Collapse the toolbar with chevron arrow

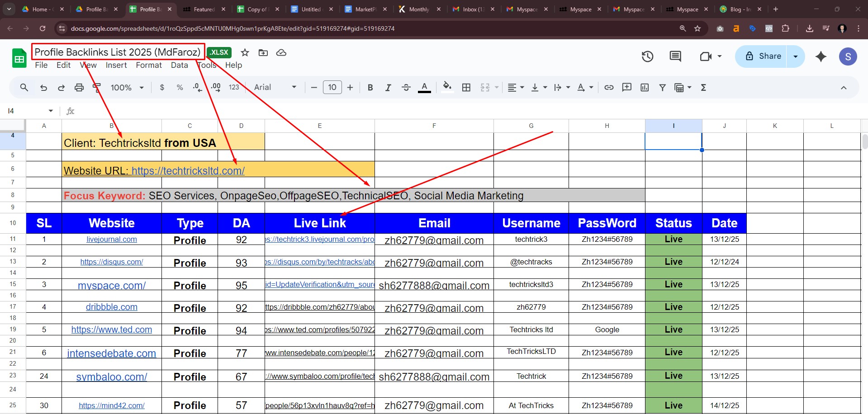(x=844, y=88)
